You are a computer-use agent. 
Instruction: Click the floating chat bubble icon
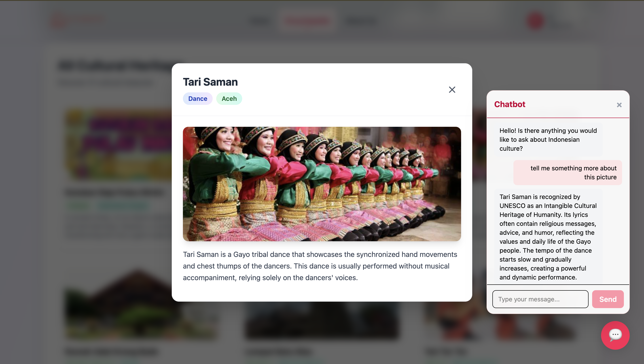pyautogui.click(x=615, y=335)
